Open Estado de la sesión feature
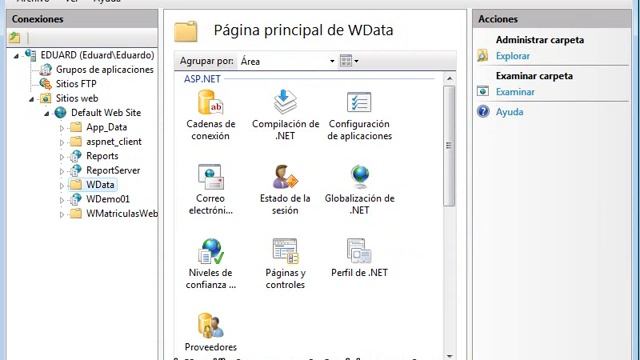The width and height of the screenshot is (640, 360). tap(285, 190)
